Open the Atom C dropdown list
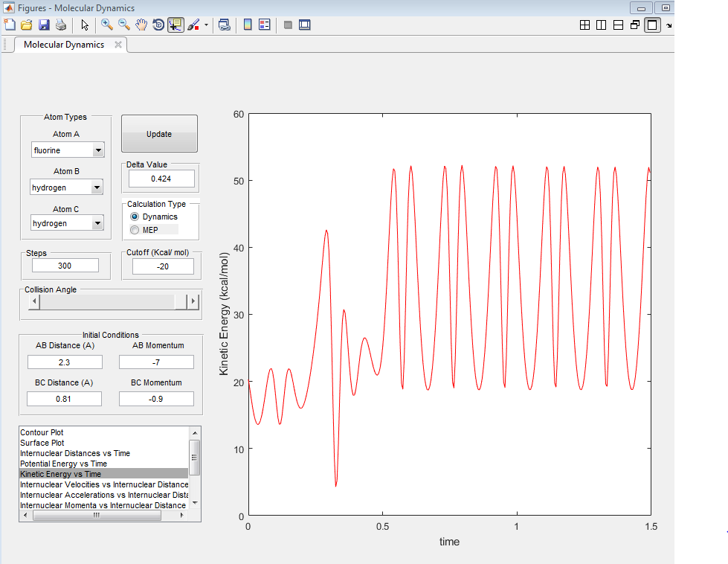728x564 pixels. (97, 223)
